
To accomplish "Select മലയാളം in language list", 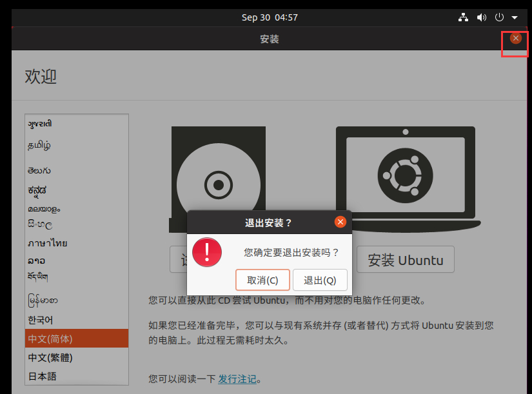I will tap(77, 209).
